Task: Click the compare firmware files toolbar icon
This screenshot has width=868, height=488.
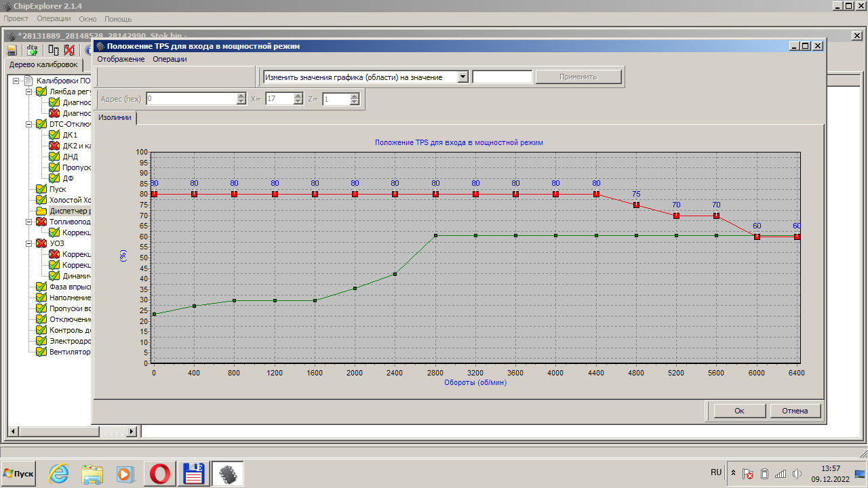Action: click(x=54, y=50)
